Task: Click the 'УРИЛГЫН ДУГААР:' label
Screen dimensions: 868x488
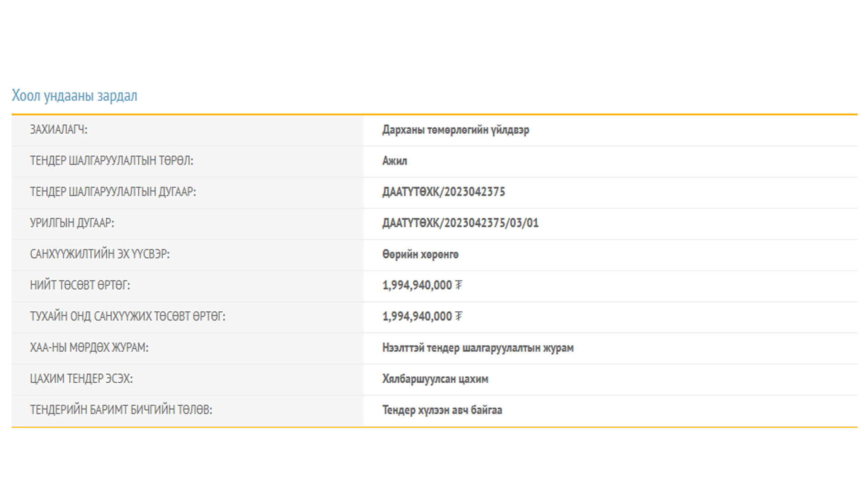Action: click(x=72, y=223)
